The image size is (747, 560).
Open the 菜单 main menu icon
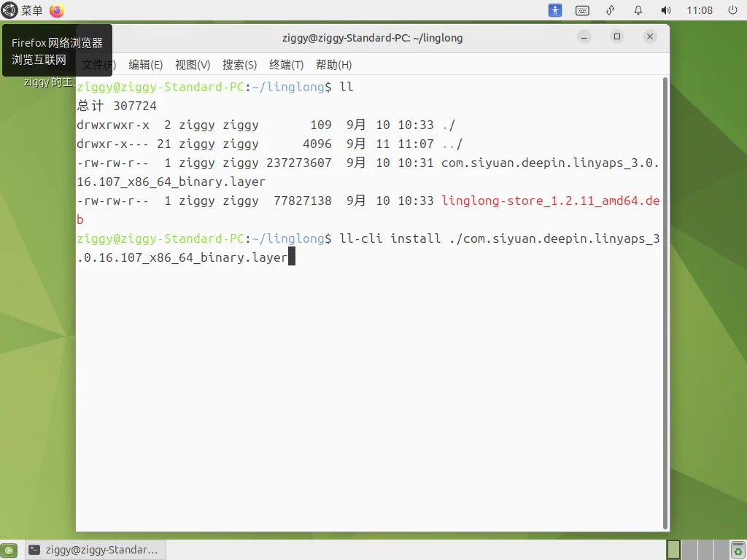(x=9, y=10)
